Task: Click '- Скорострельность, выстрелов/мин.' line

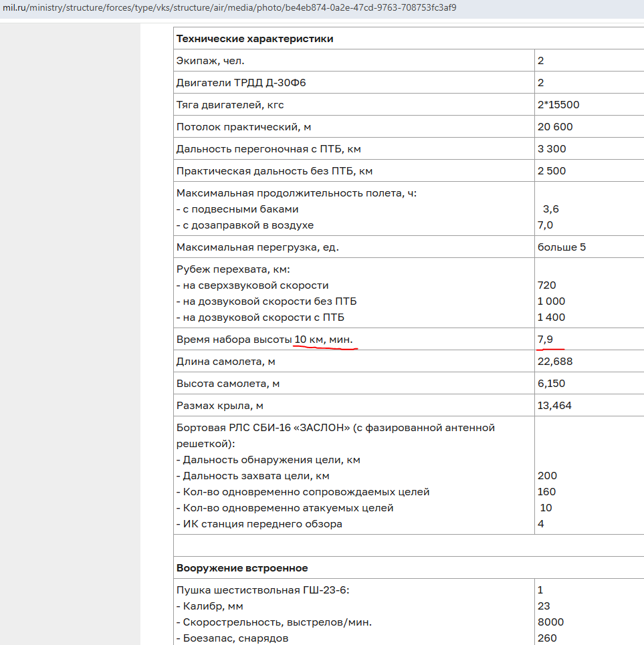Action: pyautogui.click(x=274, y=623)
